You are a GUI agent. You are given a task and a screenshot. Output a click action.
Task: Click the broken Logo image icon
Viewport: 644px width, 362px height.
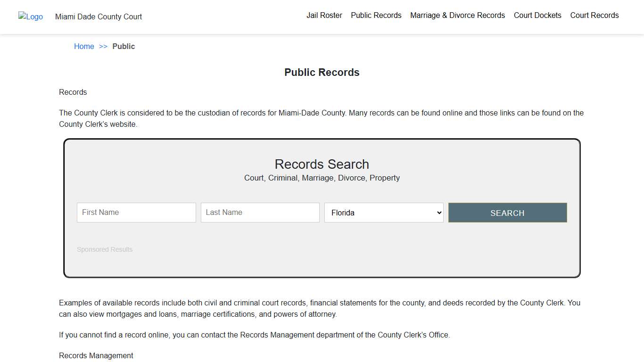(30, 17)
